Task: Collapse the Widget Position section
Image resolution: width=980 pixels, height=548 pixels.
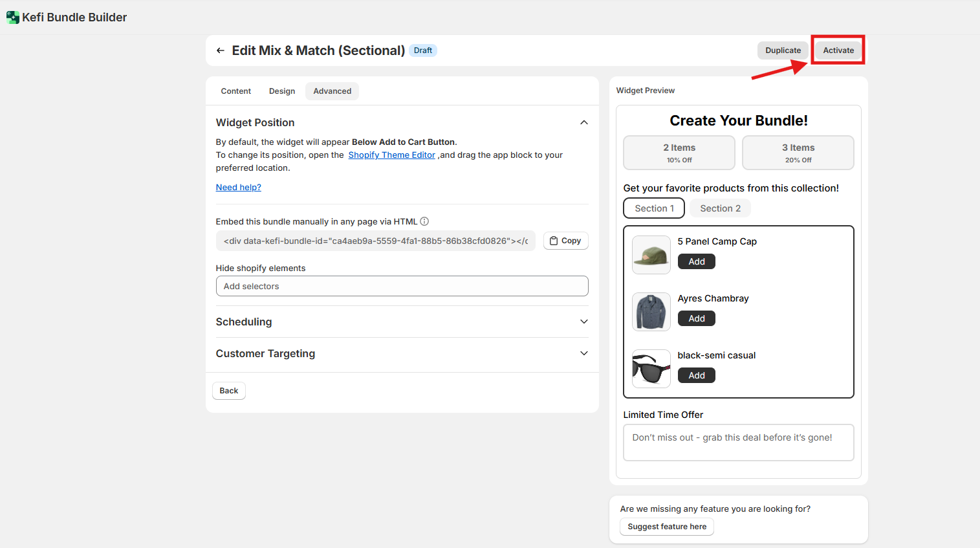Action: (x=583, y=123)
